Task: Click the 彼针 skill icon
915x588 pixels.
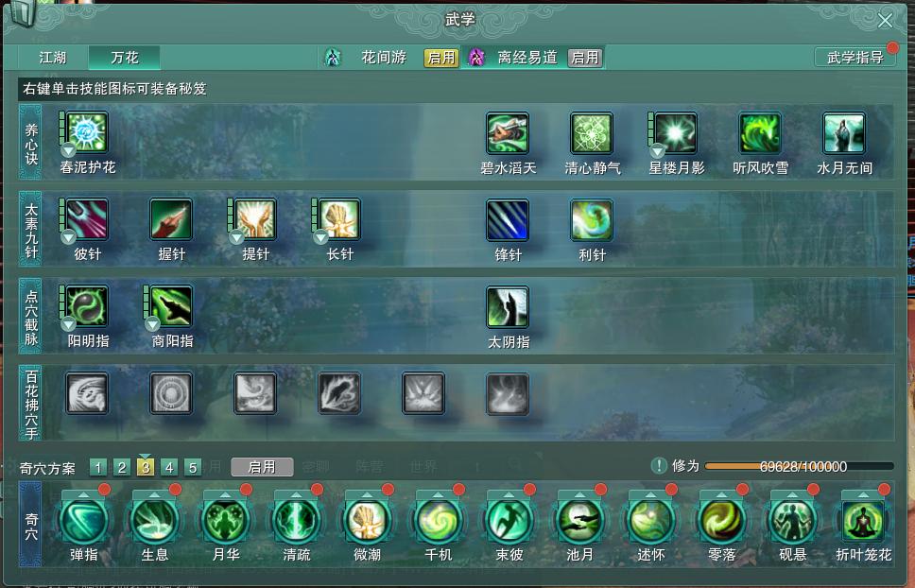Action: [87, 219]
